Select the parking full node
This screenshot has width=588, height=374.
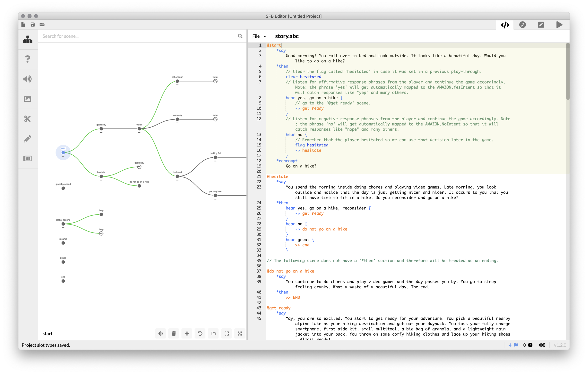(x=215, y=157)
